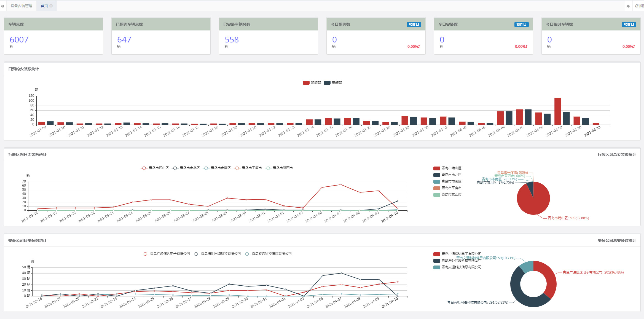Close the 首页 tab with its x icon
Screen dimensions: 644x319
[51, 6]
